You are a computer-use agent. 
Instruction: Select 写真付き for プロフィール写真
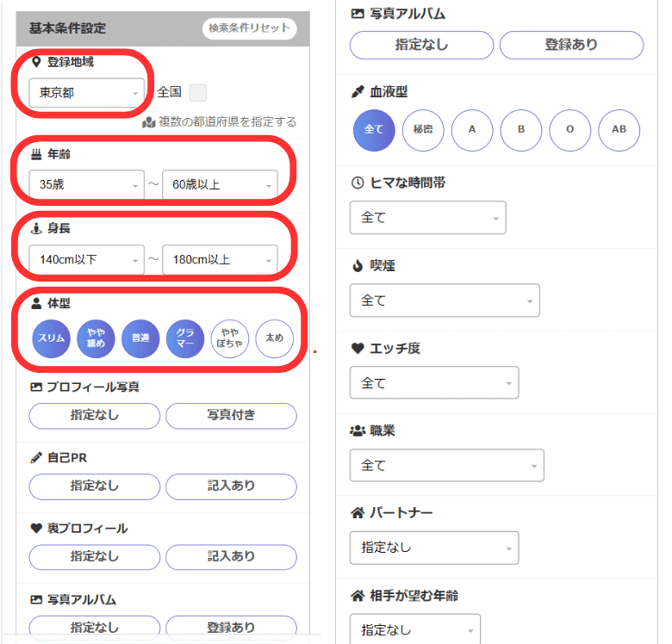(231, 416)
